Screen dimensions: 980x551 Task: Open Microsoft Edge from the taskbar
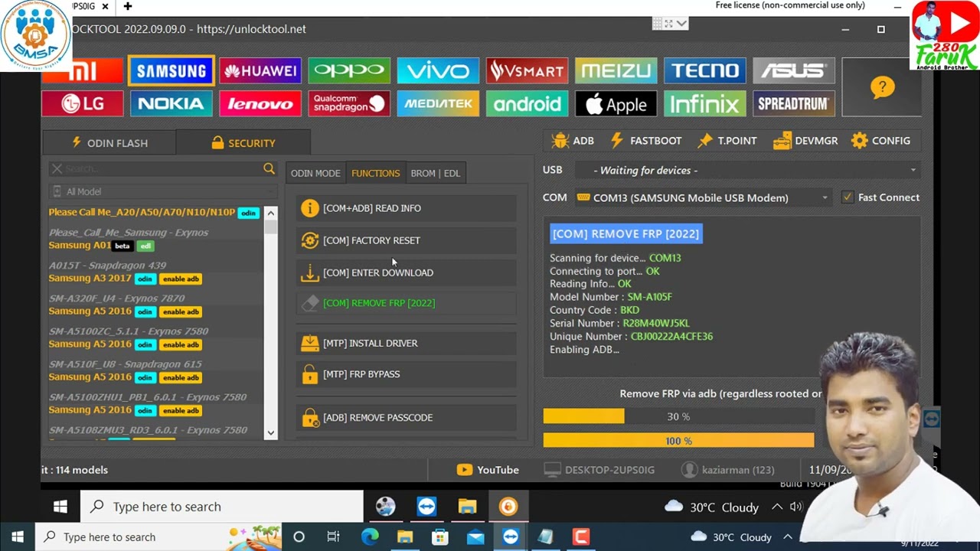(x=370, y=537)
